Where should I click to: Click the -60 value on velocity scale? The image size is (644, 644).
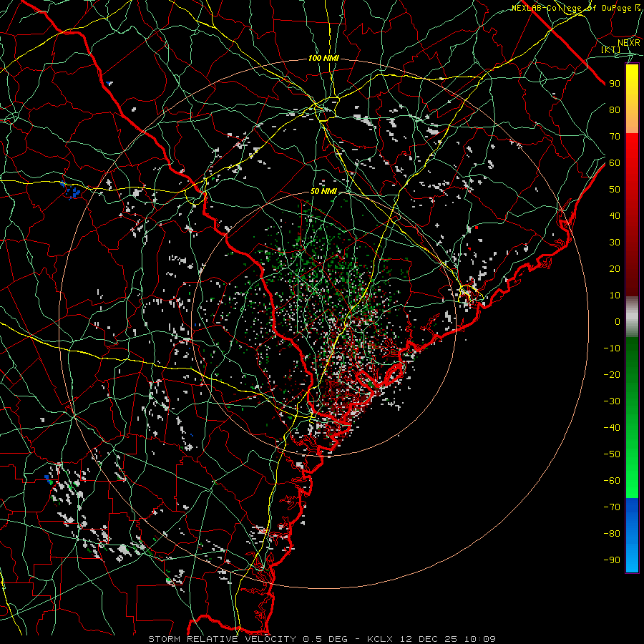(612, 481)
